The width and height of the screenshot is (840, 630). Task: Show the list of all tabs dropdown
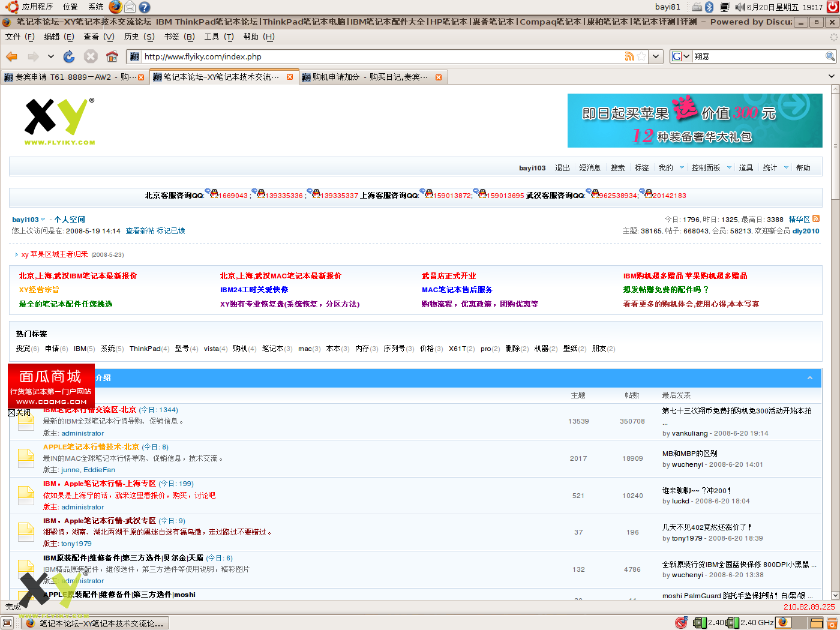point(831,76)
